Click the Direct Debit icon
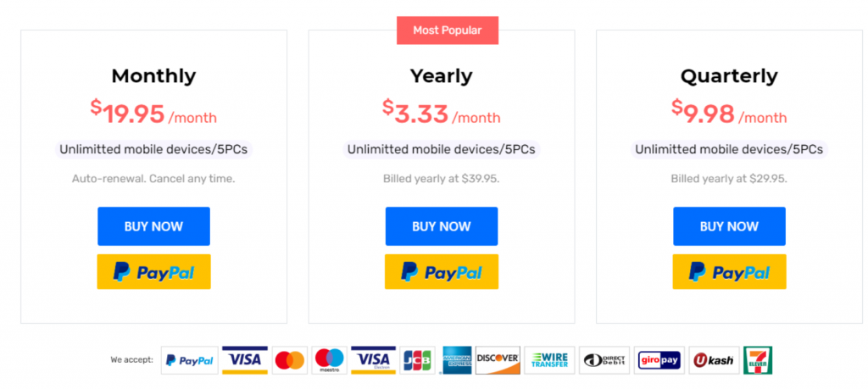The height and width of the screenshot is (389, 868). 604,360
